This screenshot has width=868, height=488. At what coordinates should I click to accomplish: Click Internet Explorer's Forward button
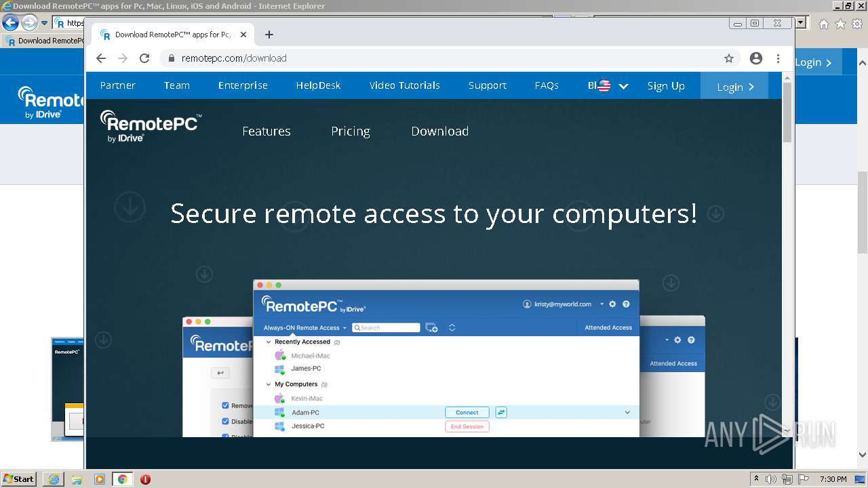[29, 22]
